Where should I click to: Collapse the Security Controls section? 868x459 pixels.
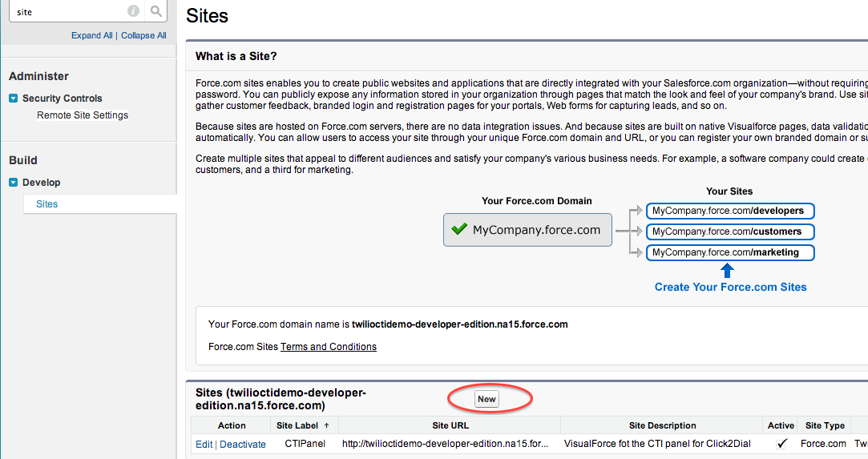14,99
